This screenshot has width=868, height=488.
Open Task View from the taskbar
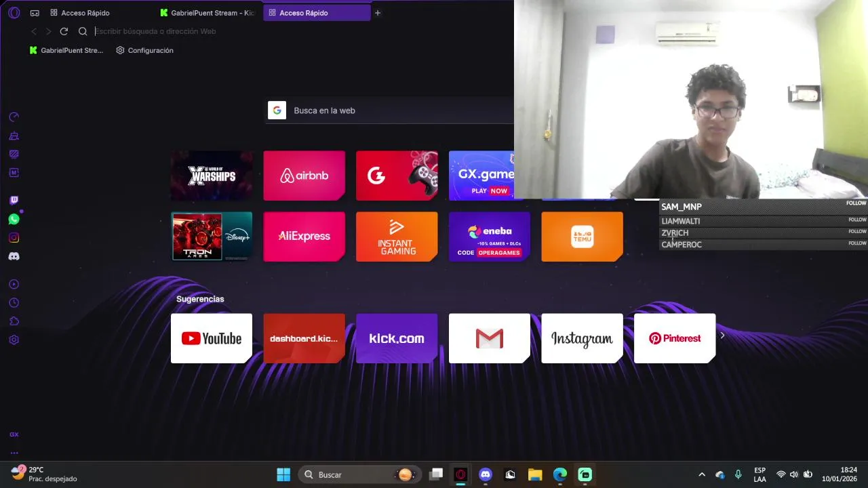(x=436, y=474)
